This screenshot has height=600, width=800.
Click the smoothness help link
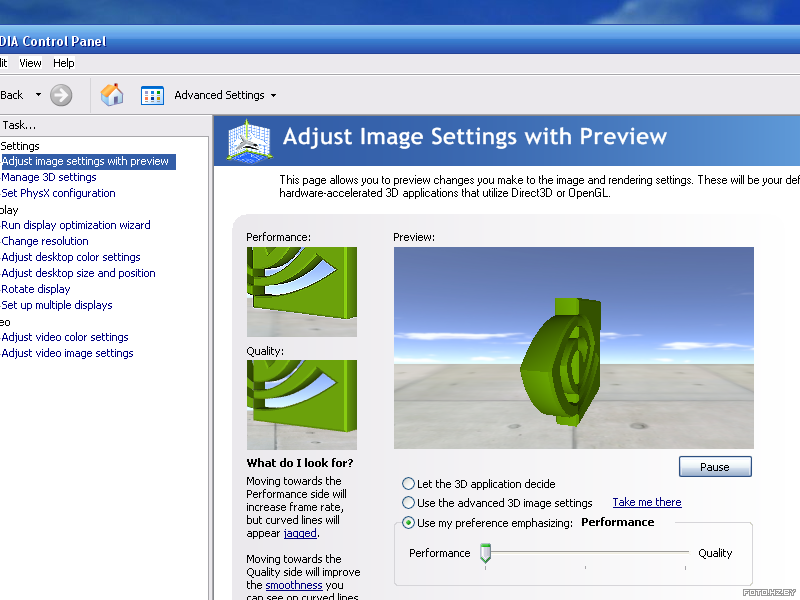coord(294,585)
